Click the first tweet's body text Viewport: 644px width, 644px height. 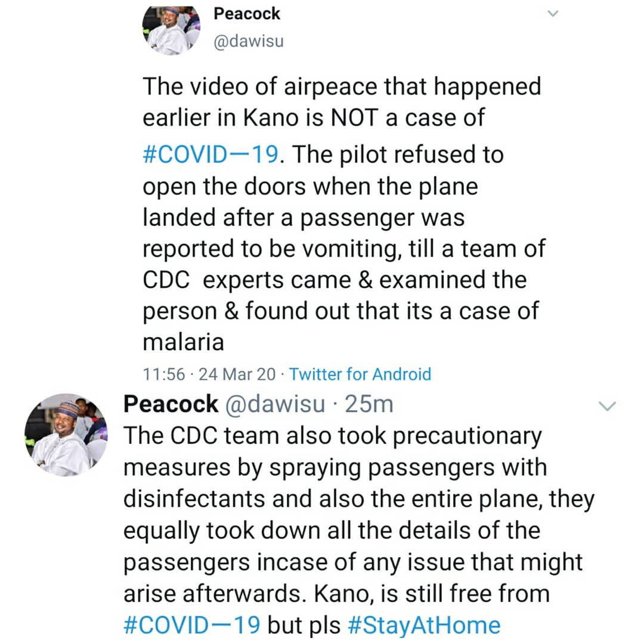coord(344,214)
